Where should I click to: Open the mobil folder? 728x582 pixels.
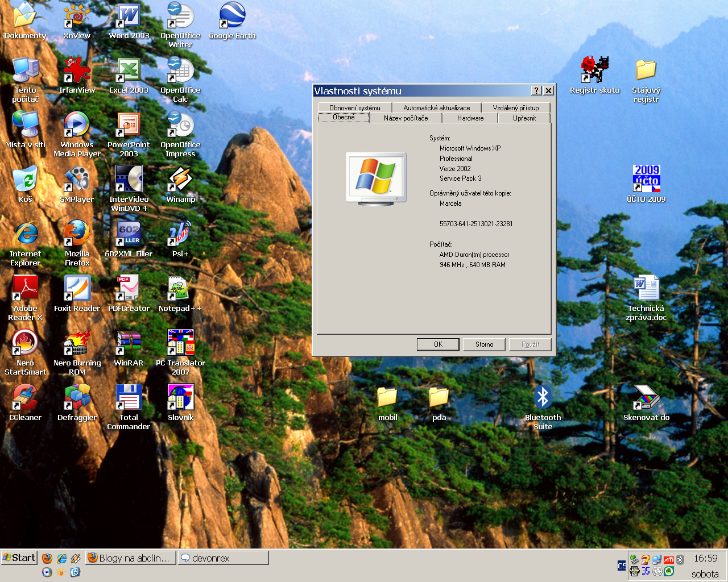point(387,403)
